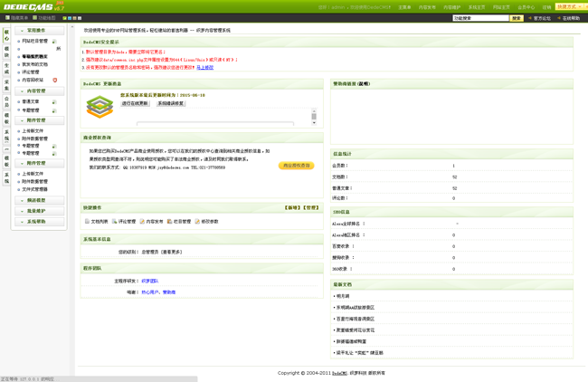Click the DedeCMS link in footer copyright
The height and width of the screenshot is (382, 588).
point(339,373)
